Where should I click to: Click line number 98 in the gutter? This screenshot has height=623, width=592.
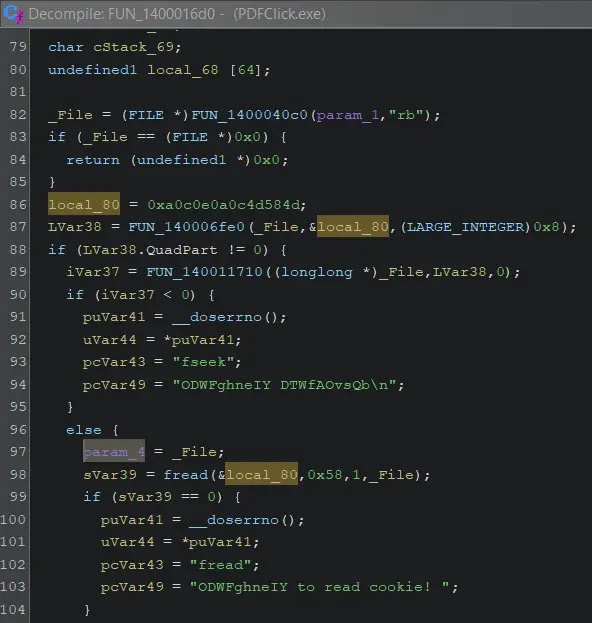coord(18,474)
